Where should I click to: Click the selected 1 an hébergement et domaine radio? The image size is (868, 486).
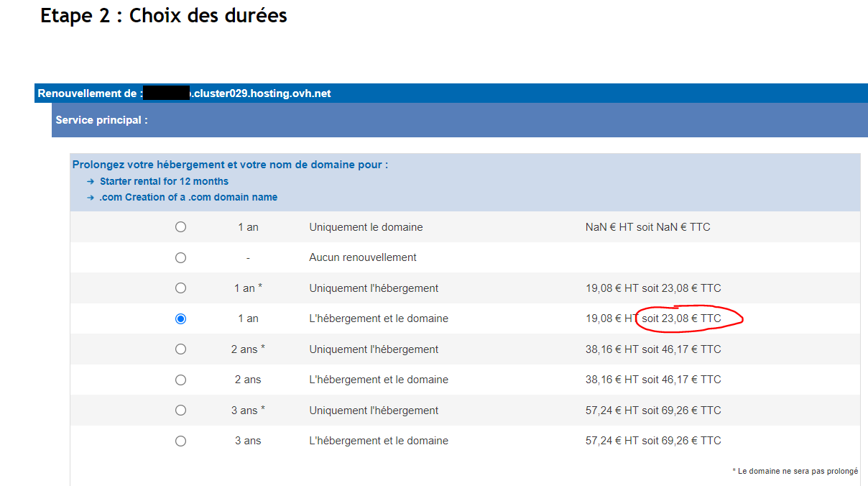pos(180,318)
